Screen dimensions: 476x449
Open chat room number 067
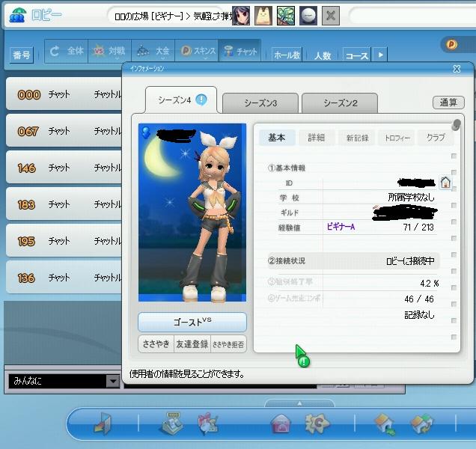[64, 130]
